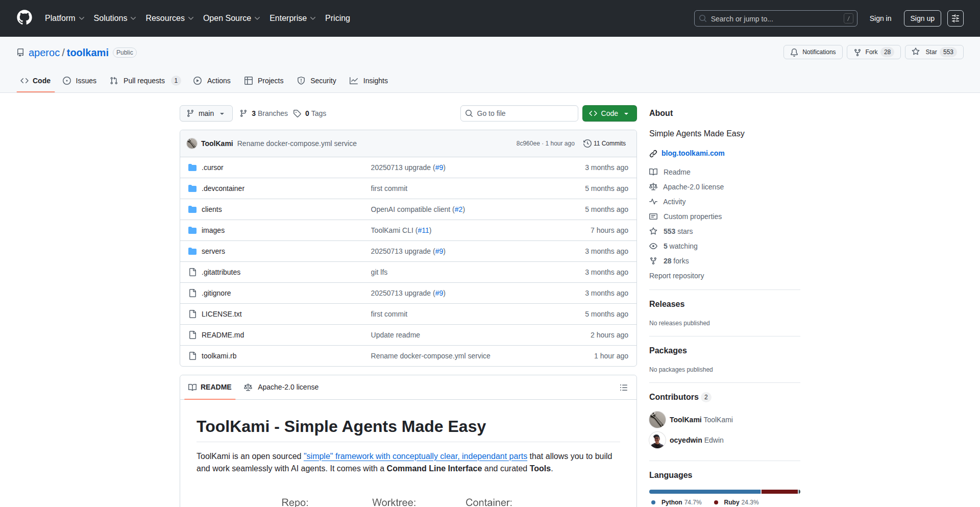Switch to the Apache-2.0 license tab
This screenshot has width=980, height=507.
[281, 387]
